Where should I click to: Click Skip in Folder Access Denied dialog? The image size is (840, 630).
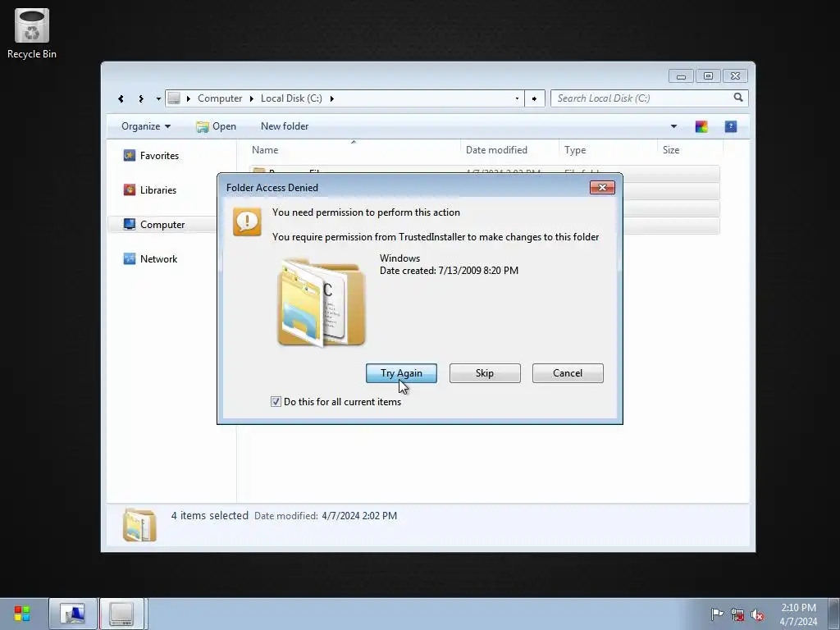click(485, 373)
